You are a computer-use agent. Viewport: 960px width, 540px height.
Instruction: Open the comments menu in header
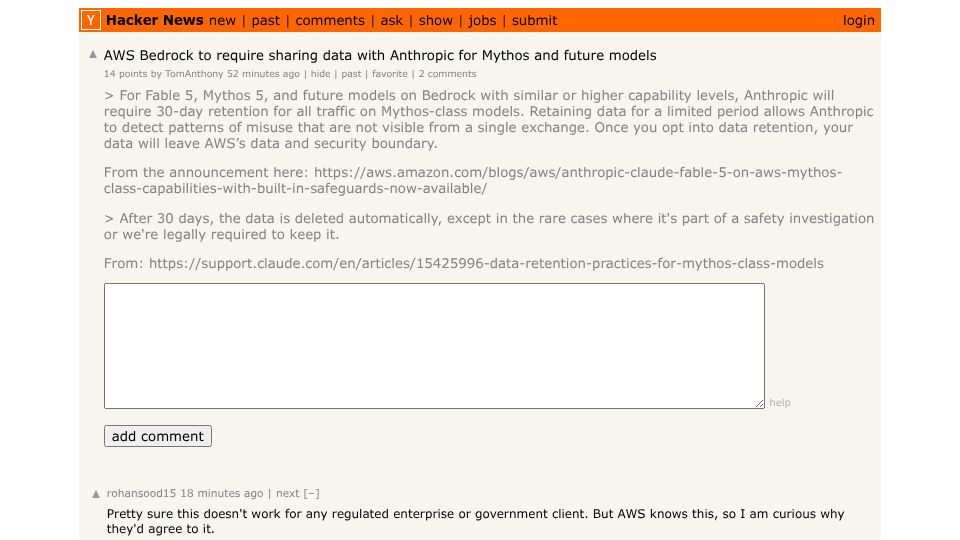click(329, 20)
